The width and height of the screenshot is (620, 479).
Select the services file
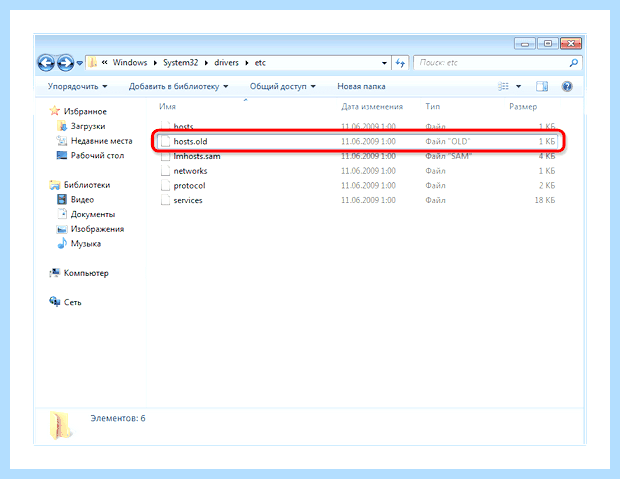[358, 200]
